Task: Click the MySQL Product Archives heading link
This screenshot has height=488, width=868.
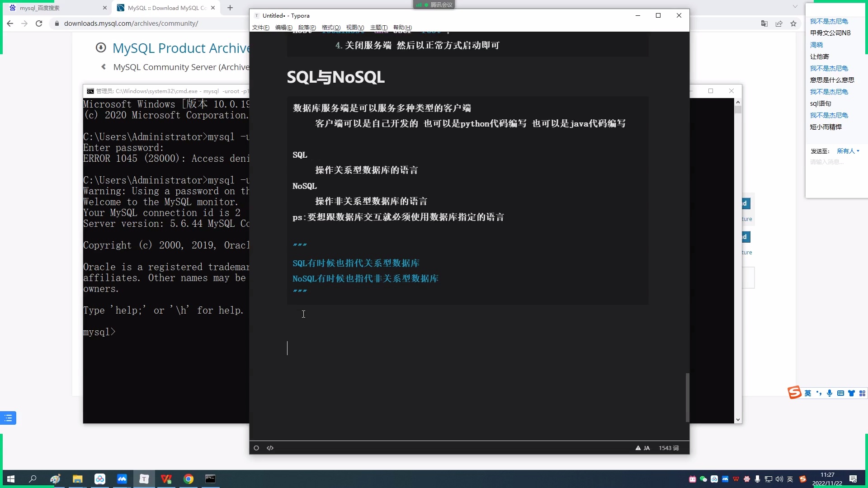Action: click(x=181, y=48)
